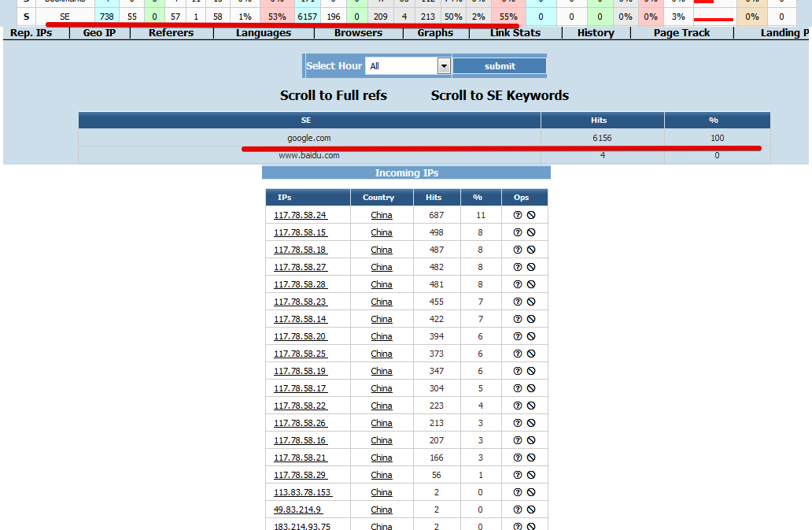Click the Scroll to SE Keywords link
This screenshot has width=812, height=530.
(500, 96)
